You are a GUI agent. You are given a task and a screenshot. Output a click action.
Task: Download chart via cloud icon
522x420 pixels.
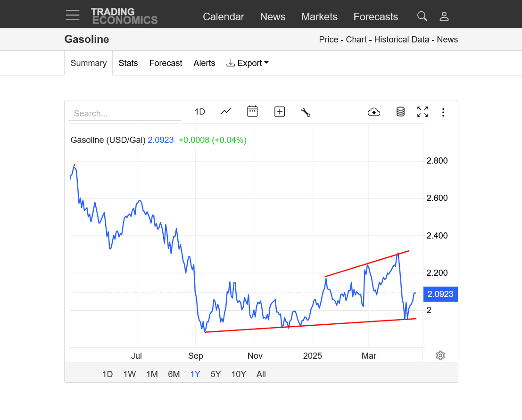374,112
